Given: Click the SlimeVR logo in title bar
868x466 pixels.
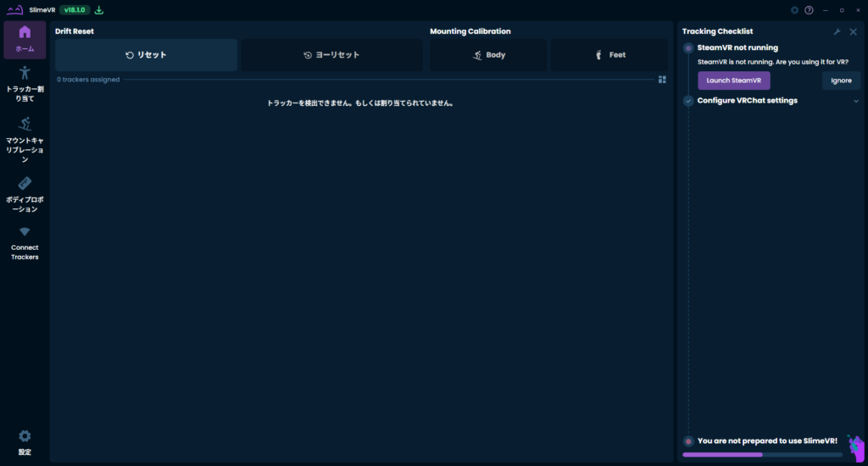Looking at the screenshot, I should tap(14, 10).
